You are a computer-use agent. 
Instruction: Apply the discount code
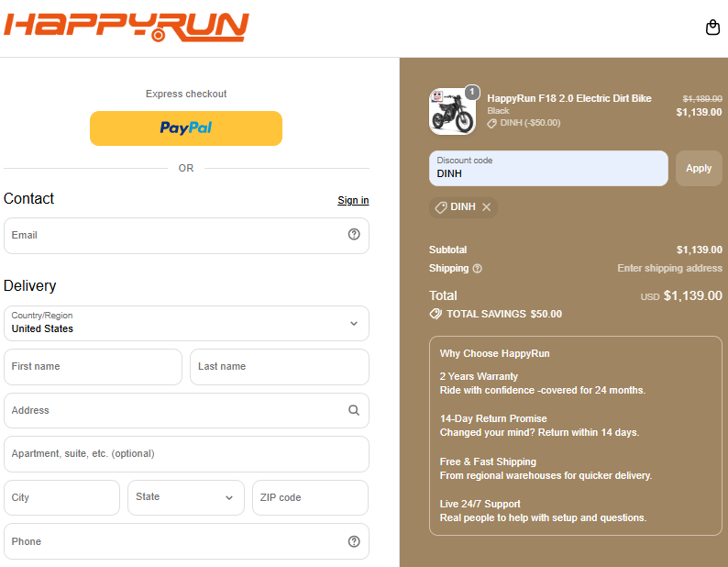click(x=699, y=168)
